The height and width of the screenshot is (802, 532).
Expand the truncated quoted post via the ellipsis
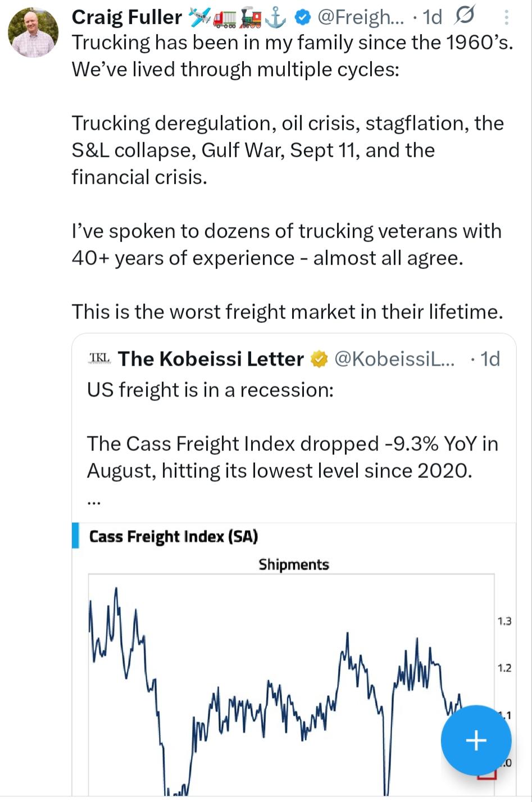pyautogui.click(x=94, y=503)
